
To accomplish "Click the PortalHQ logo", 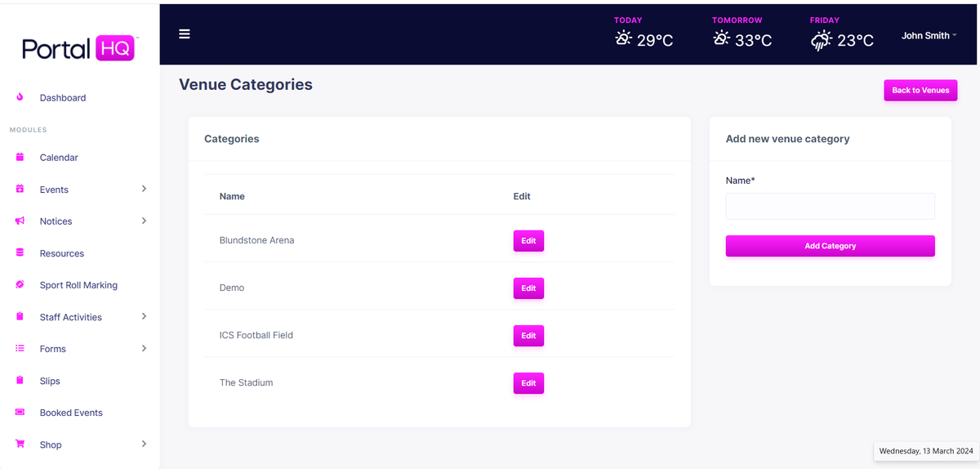I will (79, 49).
